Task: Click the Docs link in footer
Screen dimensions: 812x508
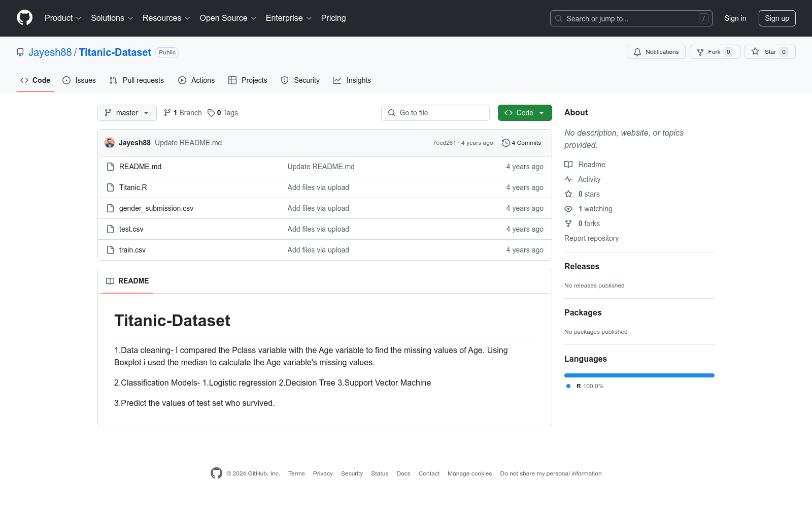Action: (x=403, y=473)
